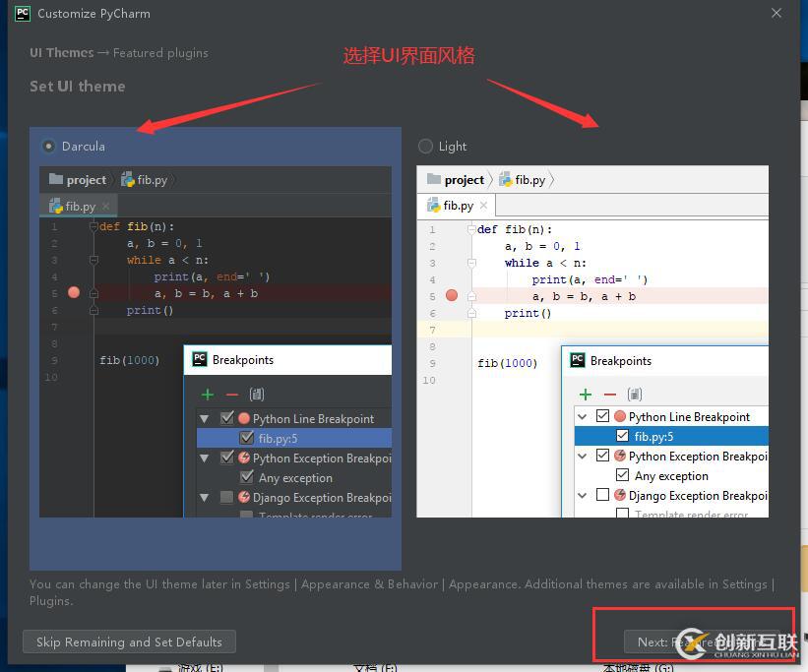The image size is (808, 672).
Task: Click Django Exception Breakpoint icon in Darcula preview
Action: click(x=244, y=497)
